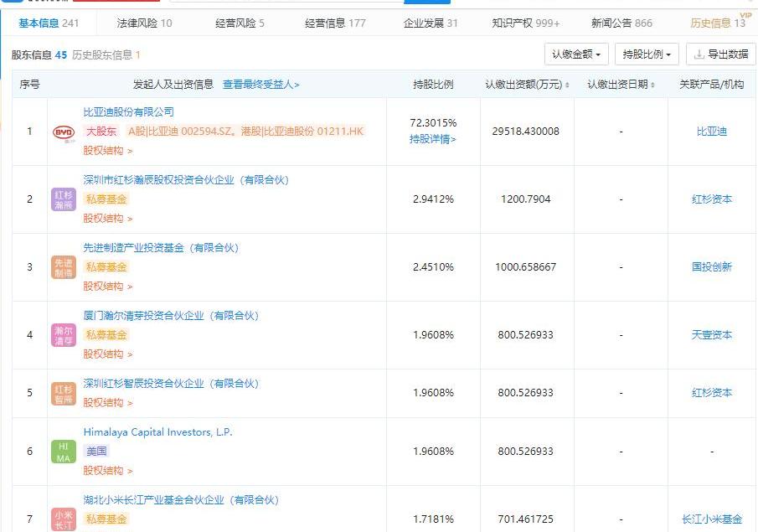Click the 72.3015% shareholding value

click(433, 123)
